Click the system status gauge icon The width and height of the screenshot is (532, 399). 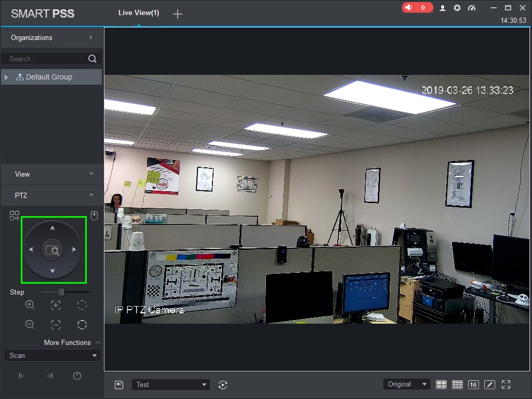pyautogui.click(x=472, y=8)
